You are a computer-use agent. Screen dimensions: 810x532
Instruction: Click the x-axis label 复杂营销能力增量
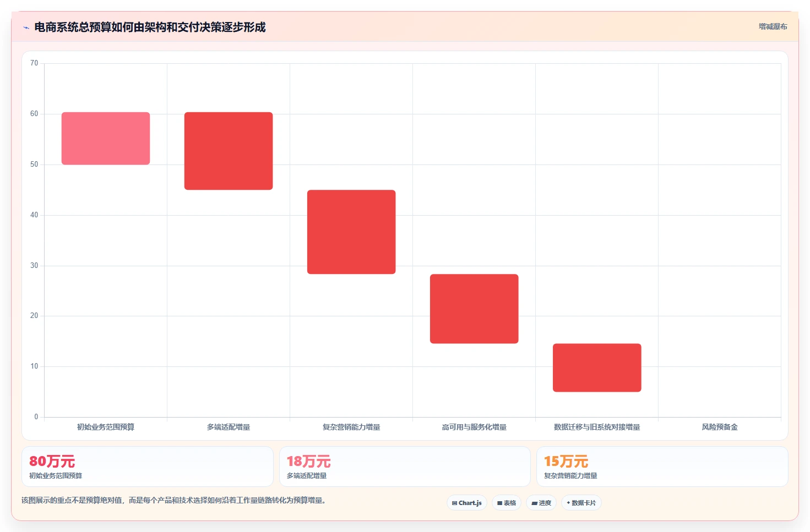coord(351,427)
